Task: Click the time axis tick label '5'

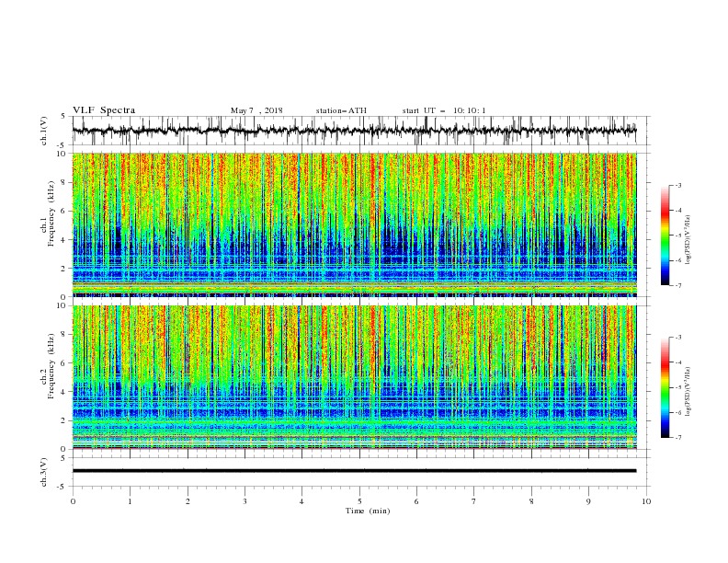Action: [x=359, y=501]
